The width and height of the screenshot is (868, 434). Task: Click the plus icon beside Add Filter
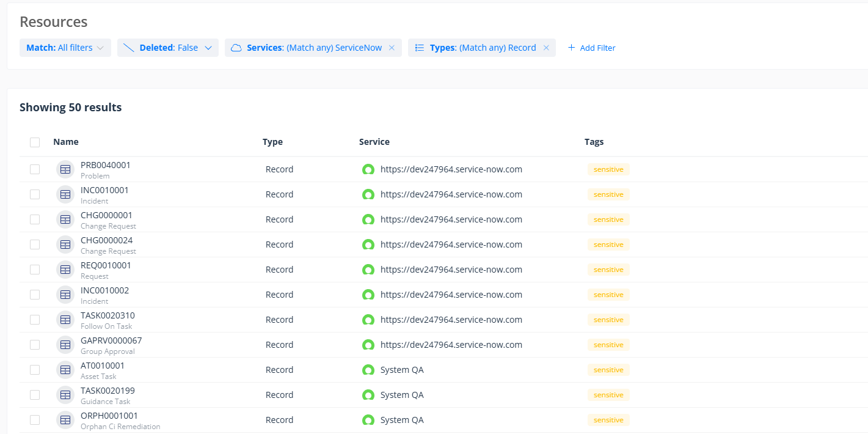click(572, 48)
